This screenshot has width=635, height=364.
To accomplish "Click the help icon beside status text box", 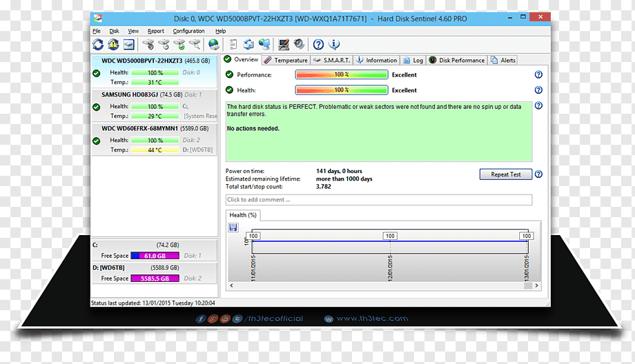I will point(538,105).
